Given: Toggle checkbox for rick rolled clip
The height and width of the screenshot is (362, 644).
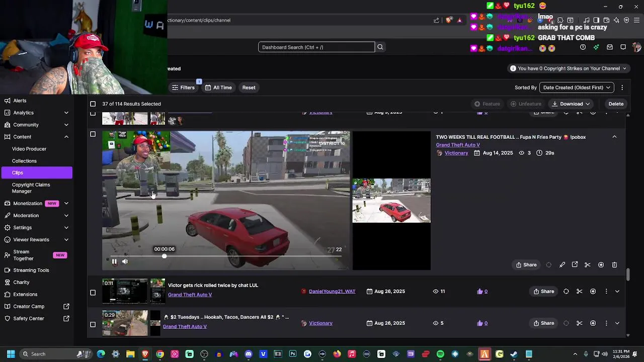Looking at the screenshot, I should coord(93,293).
